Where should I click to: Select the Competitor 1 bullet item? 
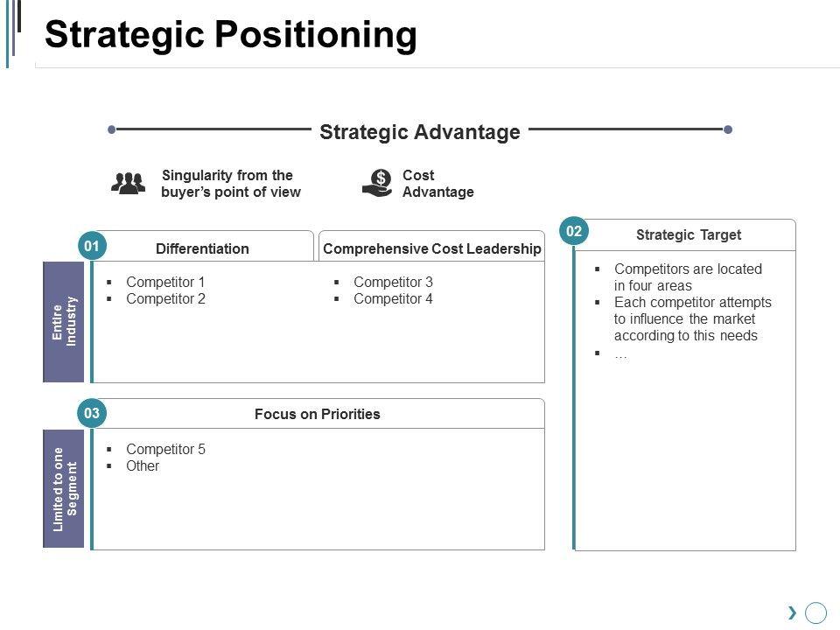[164, 282]
